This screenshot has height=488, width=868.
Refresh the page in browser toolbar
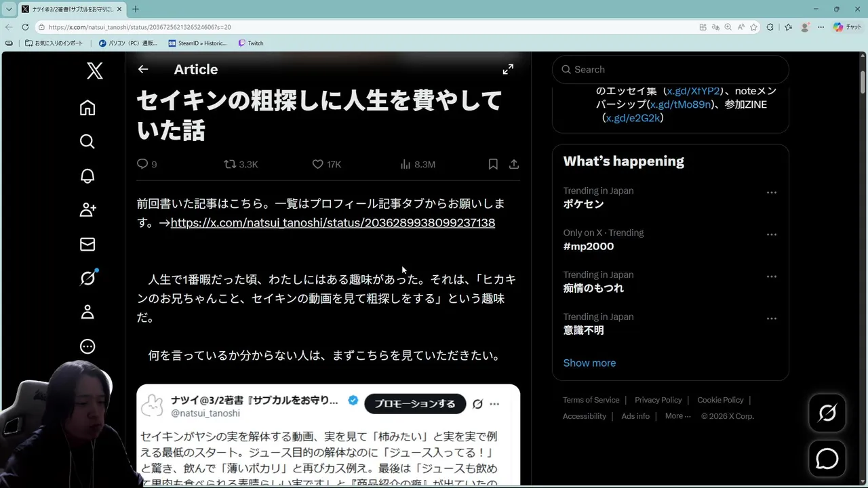coord(25,27)
